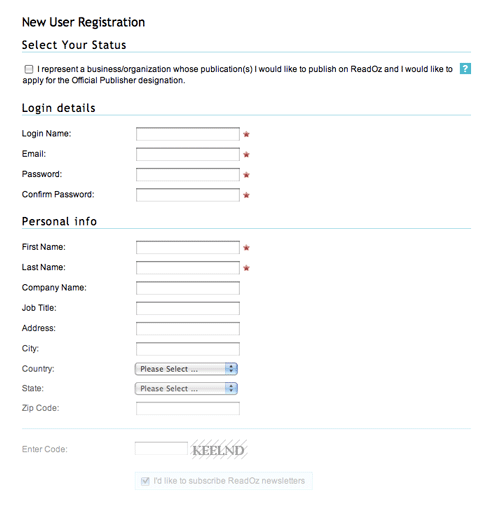Click the Last Name text box
Image resolution: width=480 pixels, height=506 pixels.
188,268
